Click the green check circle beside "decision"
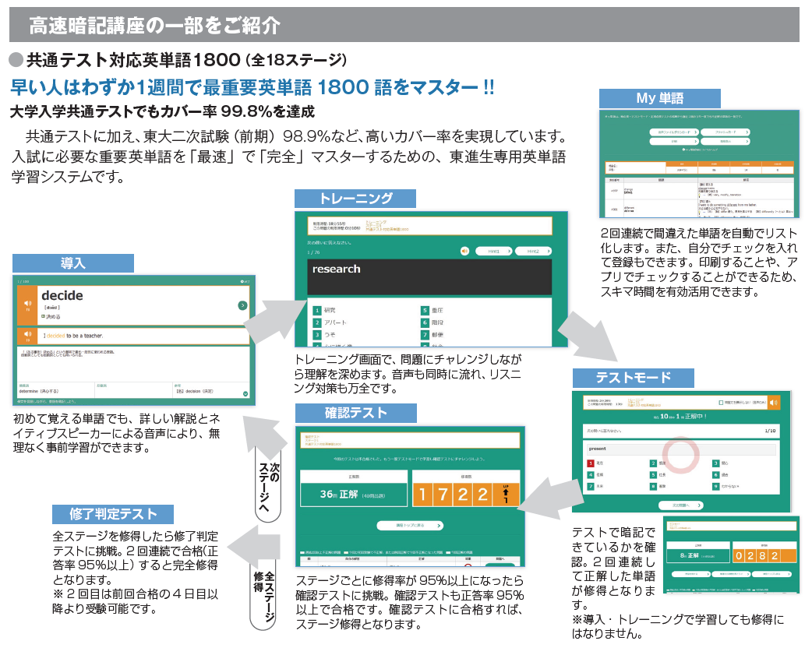The height and width of the screenshot is (648, 812). [245, 394]
